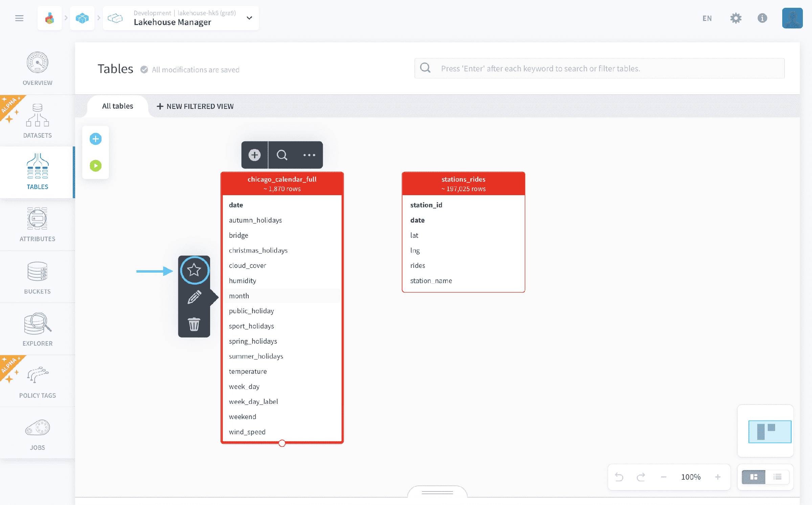Image resolution: width=812 pixels, height=505 pixels.
Task: Click the green play run button
Action: (96, 166)
